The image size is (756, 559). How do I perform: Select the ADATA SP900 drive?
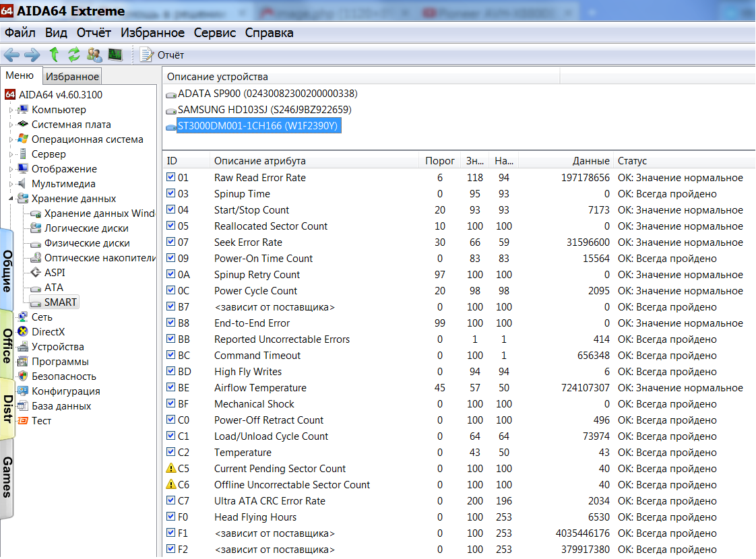click(x=267, y=94)
